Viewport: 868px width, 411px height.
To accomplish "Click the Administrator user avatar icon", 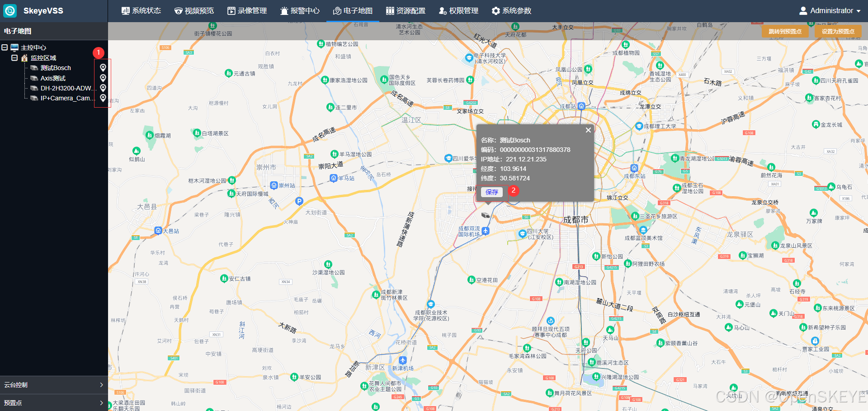I will click(803, 10).
